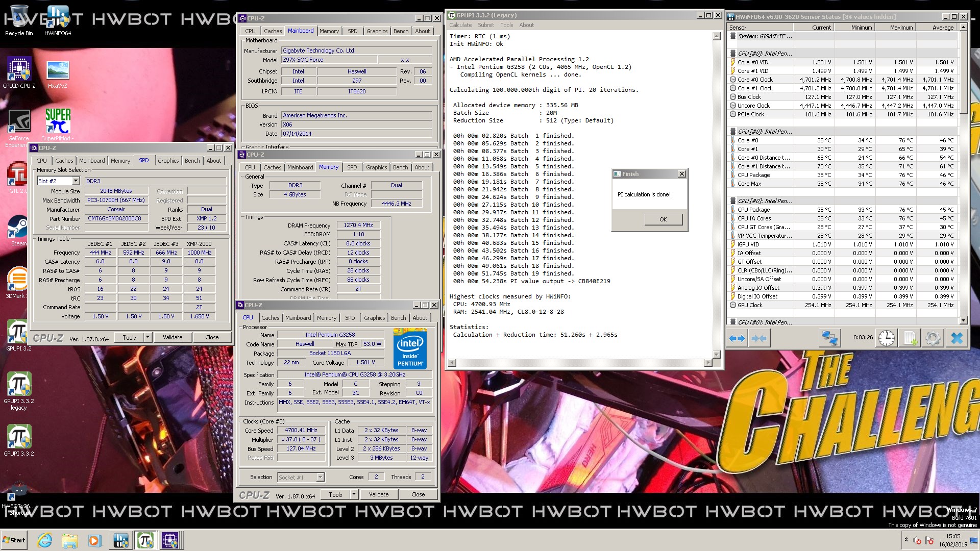Open Tools dropdown arrow in CPU-Z SPD window
Viewport: 980px width, 551px height.
coord(148,337)
